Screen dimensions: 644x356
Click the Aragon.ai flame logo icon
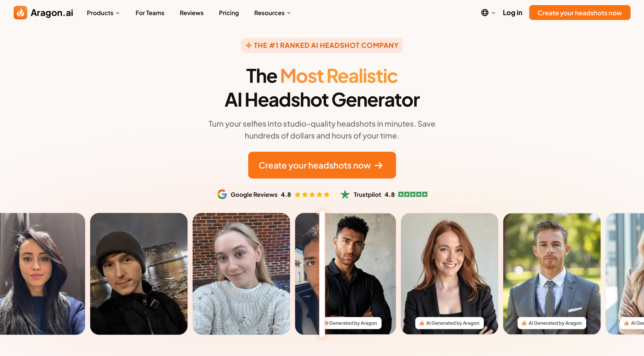(20, 13)
